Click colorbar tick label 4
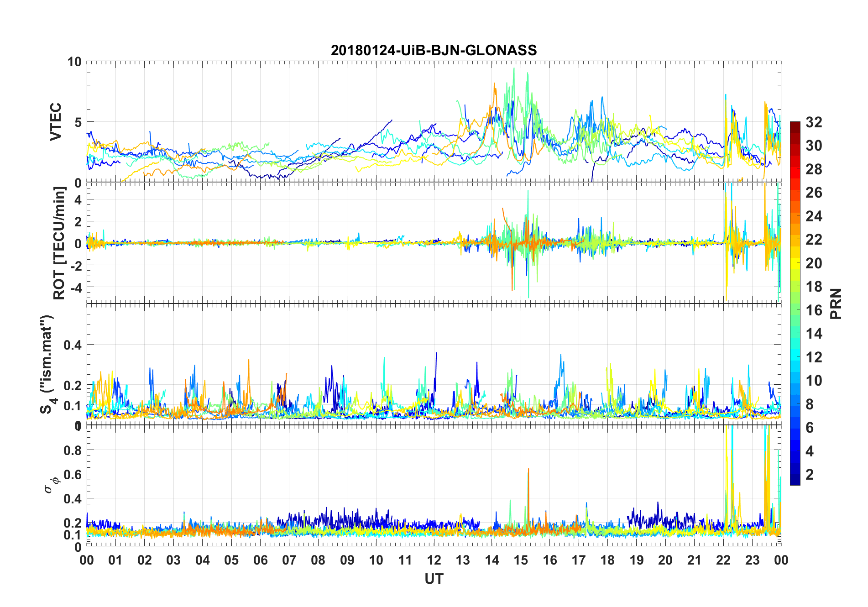 click(x=810, y=451)
